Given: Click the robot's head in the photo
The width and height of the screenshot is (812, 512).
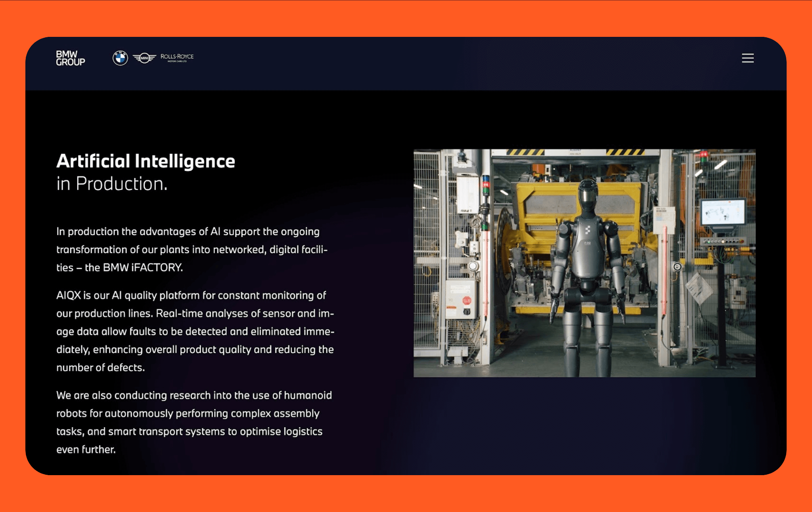Looking at the screenshot, I should [x=588, y=195].
